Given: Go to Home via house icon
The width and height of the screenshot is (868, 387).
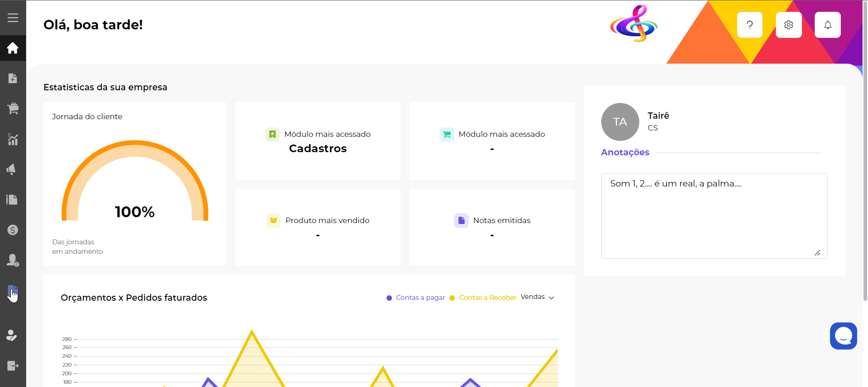Looking at the screenshot, I should [x=13, y=48].
